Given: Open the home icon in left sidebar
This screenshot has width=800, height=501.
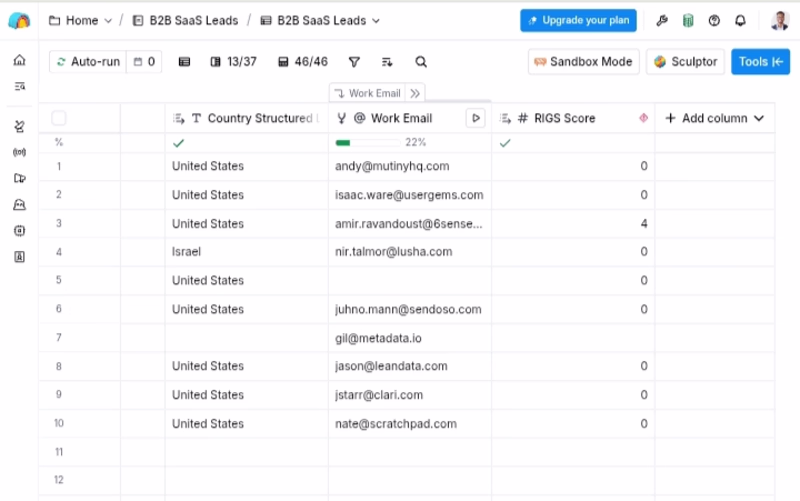Looking at the screenshot, I should [19, 60].
